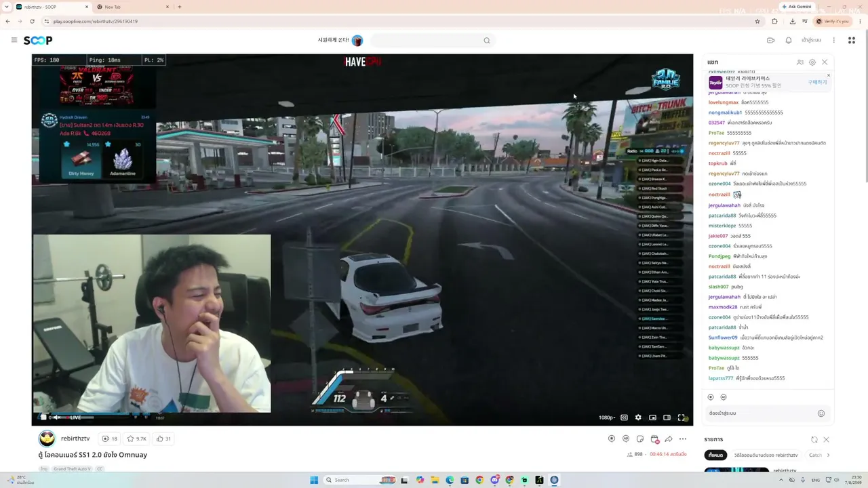Go to the SOOP home logo
This screenshot has width=868, height=488.
pyautogui.click(x=38, y=40)
